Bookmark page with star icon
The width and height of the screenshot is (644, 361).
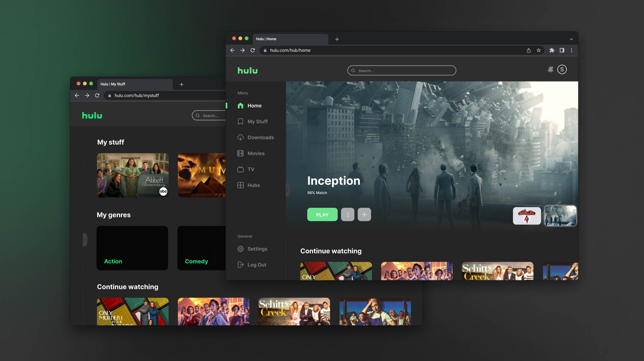pyautogui.click(x=539, y=50)
